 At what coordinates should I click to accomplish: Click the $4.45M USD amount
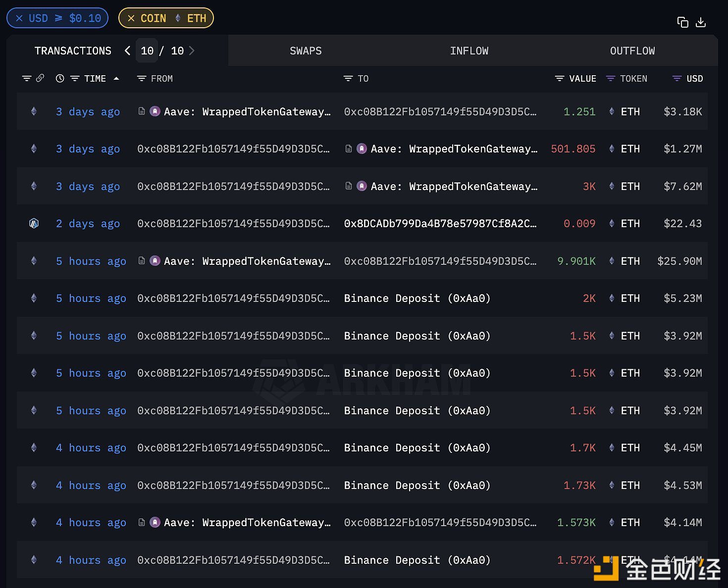click(683, 448)
